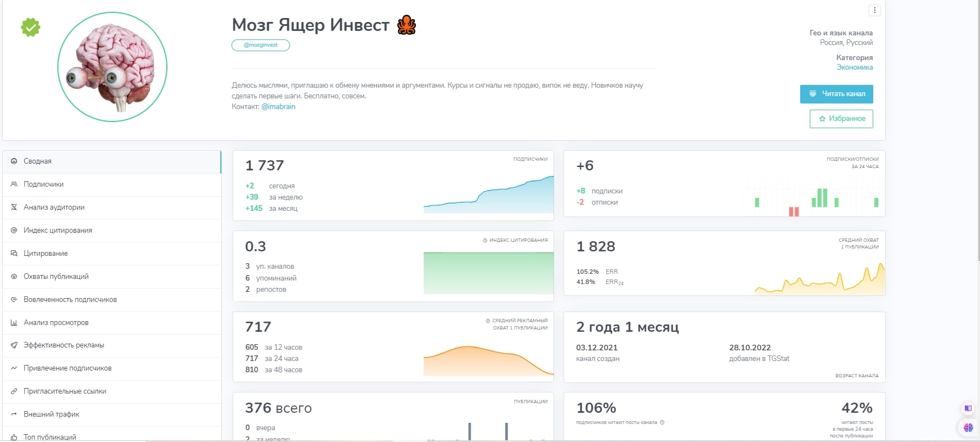Click the orange ad reach chart
This screenshot has width=980, height=442.
point(488,360)
